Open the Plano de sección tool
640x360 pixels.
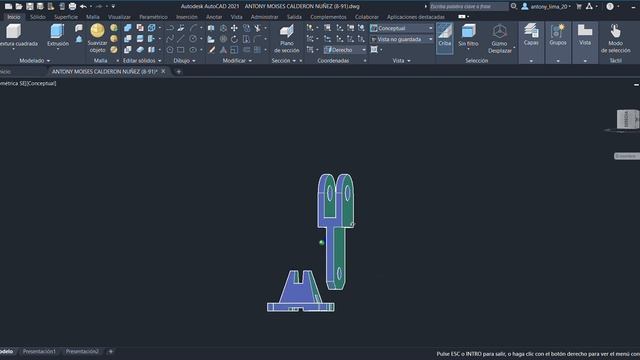click(287, 38)
